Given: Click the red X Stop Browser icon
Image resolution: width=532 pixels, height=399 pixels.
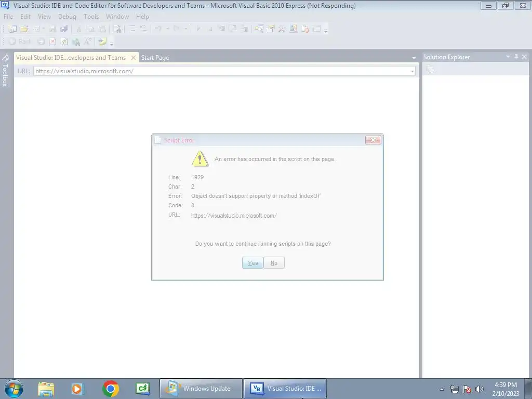Looking at the screenshot, I should pyautogui.click(x=52, y=42).
